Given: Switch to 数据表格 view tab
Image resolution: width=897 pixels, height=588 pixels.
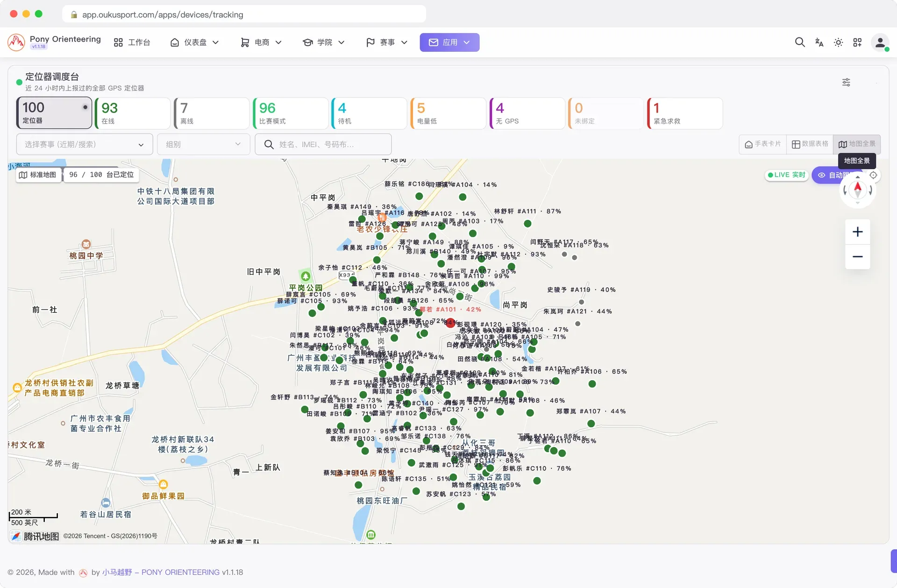Looking at the screenshot, I should pos(810,144).
